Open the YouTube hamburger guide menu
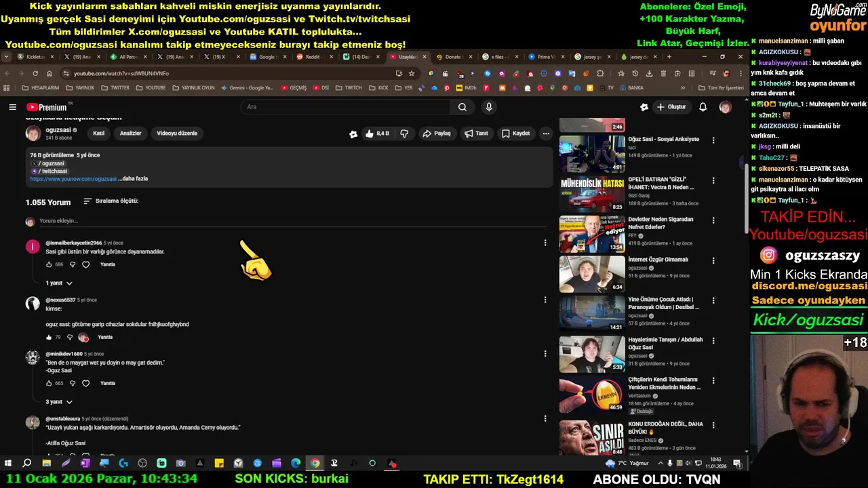Viewport: 868px width, 488px height. (12, 107)
